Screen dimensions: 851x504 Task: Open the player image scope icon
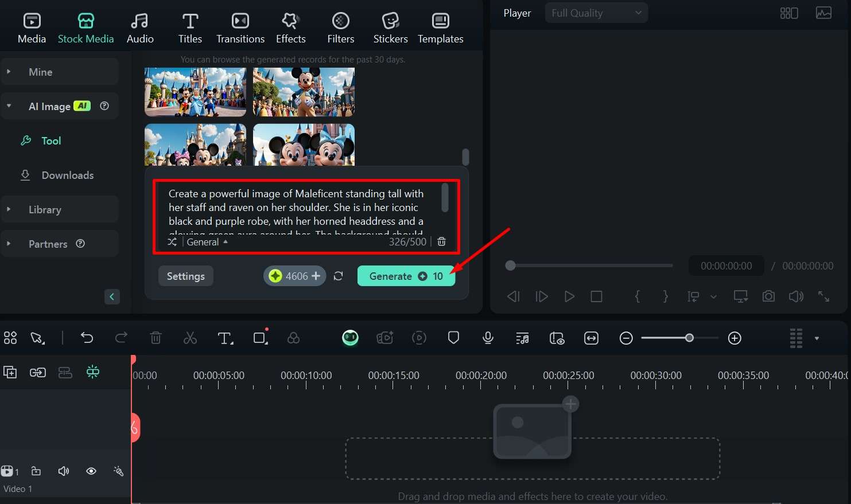[x=823, y=13]
